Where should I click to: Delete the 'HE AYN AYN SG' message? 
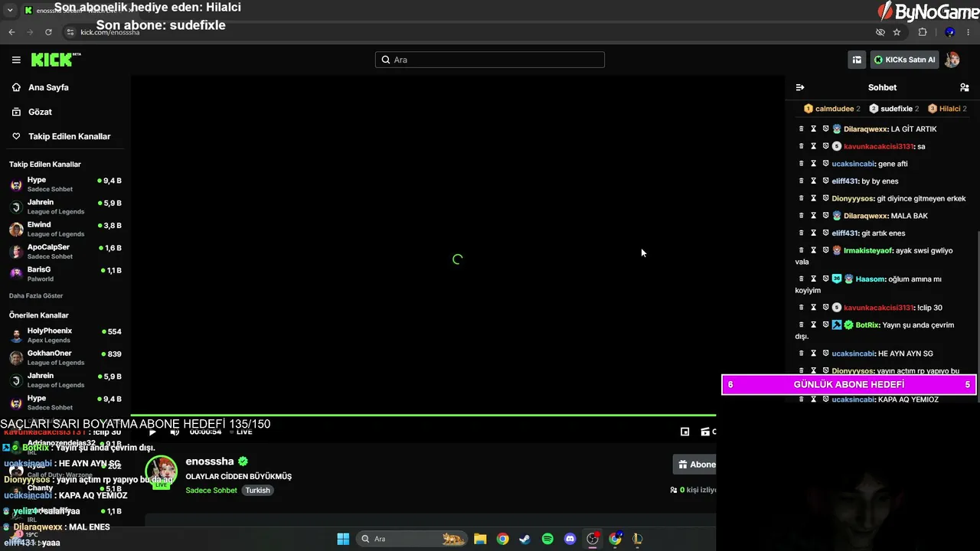point(802,354)
